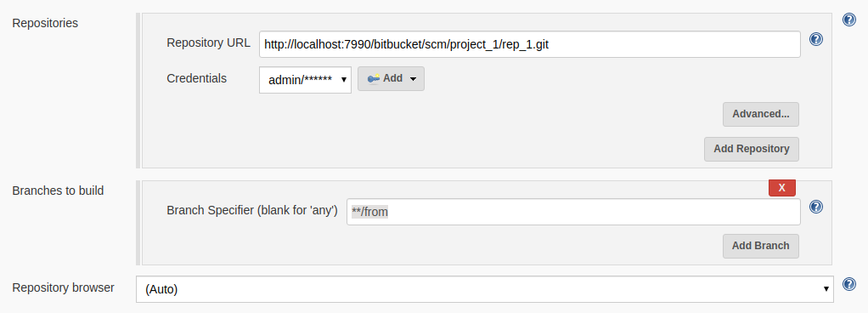The width and height of the screenshot is (868, 313).
Task: View help for Repository browser setting
Action: tap(849, 284)
